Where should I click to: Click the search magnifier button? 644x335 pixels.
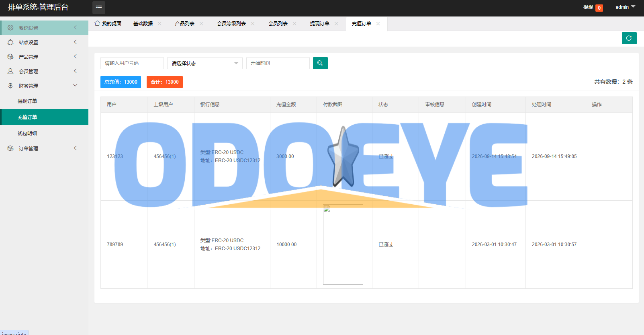(320, 63)
